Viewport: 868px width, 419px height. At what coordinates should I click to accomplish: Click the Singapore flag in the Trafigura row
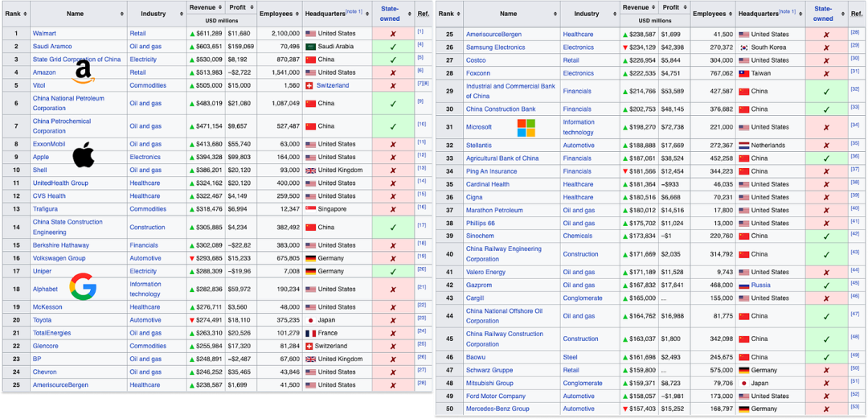310,209
